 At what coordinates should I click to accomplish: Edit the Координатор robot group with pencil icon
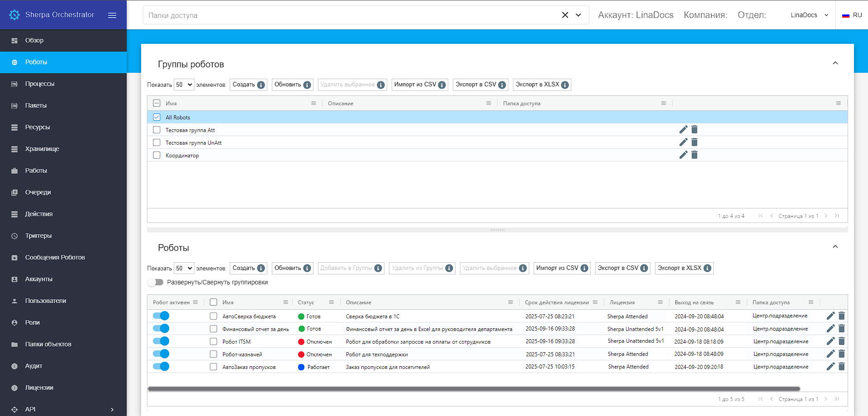(683, 155)
